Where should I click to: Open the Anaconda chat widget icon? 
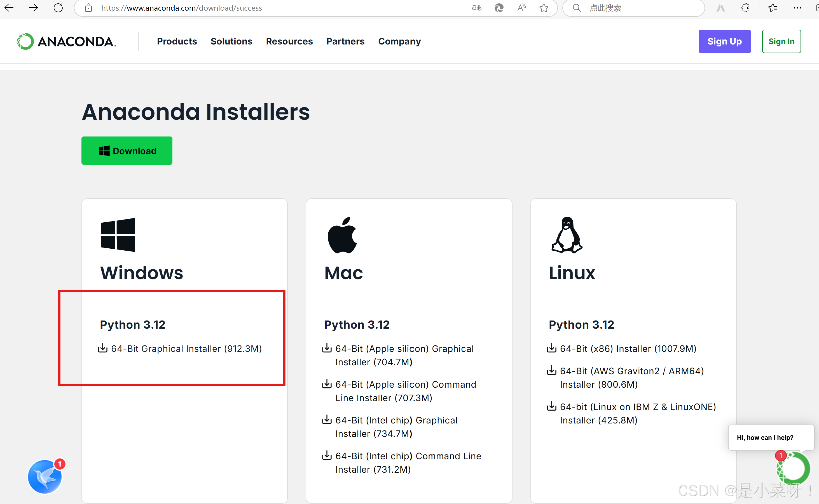pyautogui.click(x=793, y=468)
